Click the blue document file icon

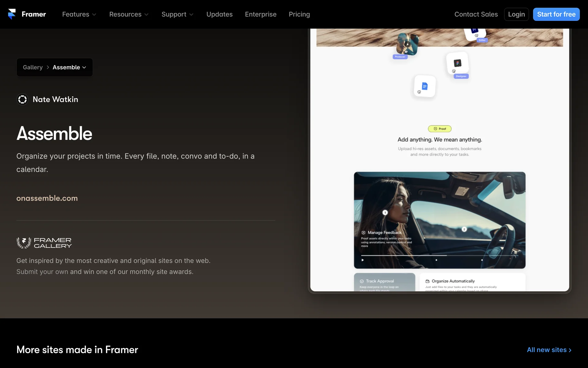pos(424,86)
